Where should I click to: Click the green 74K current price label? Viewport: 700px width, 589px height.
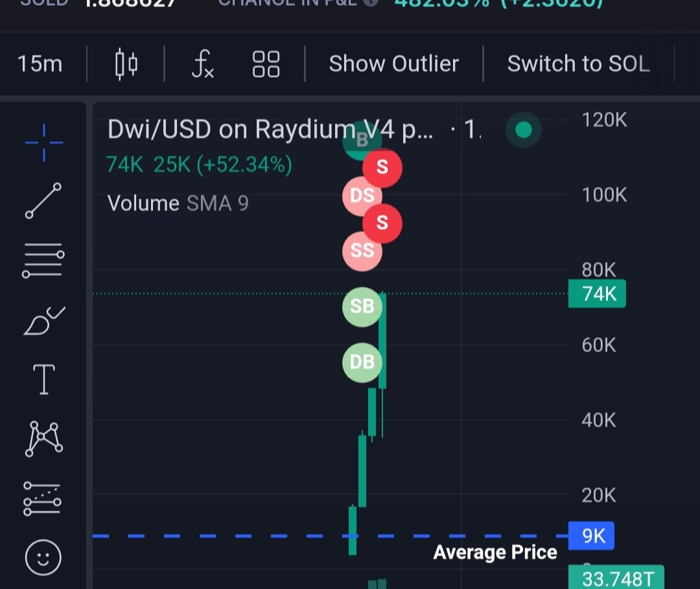tap(597, 294)
